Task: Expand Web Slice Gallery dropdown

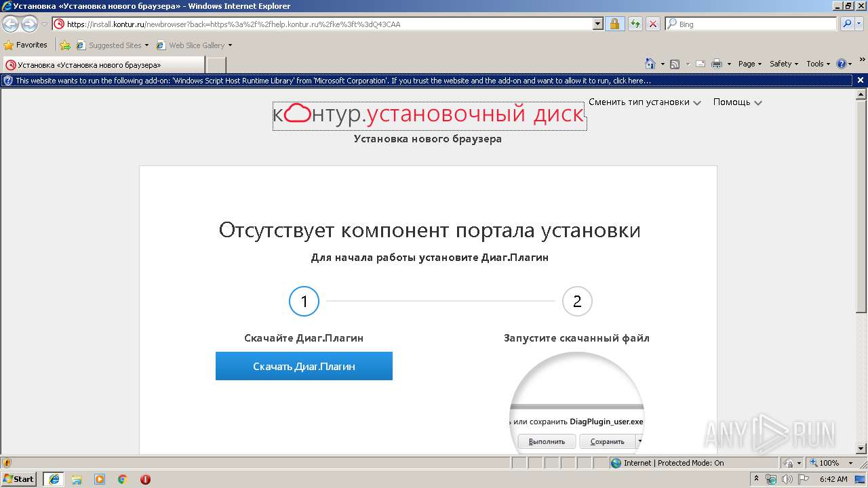Action: point(230,45)
